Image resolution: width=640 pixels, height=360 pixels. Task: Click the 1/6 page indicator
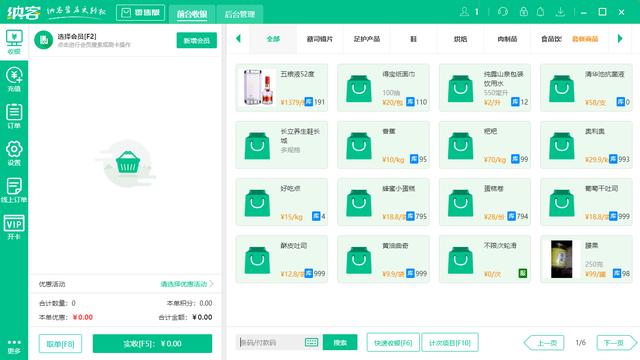[580, 342]
